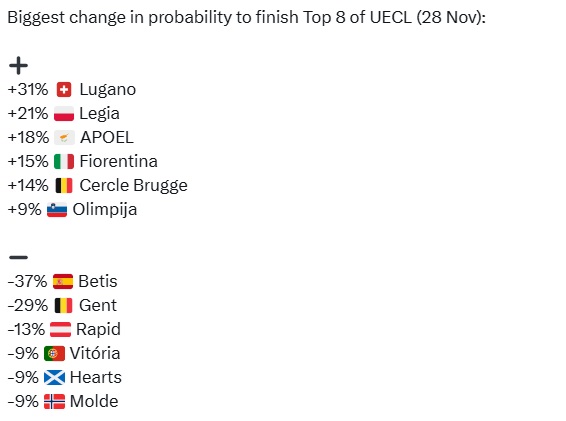Click the Belgian flag beside Cercle Brugge
566x421 pixels.
click(64, 186)
